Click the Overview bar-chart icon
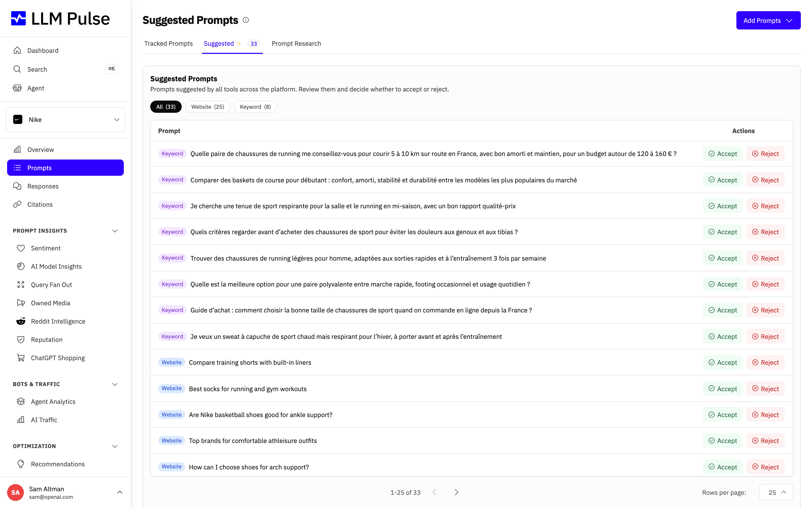The width and height of the screenshot is (812, 508). coord(17,150)
